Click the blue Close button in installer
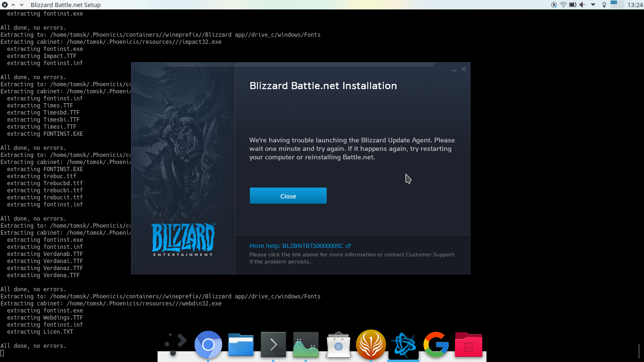Viewport: 644px width, 362px height. point(288,196)
